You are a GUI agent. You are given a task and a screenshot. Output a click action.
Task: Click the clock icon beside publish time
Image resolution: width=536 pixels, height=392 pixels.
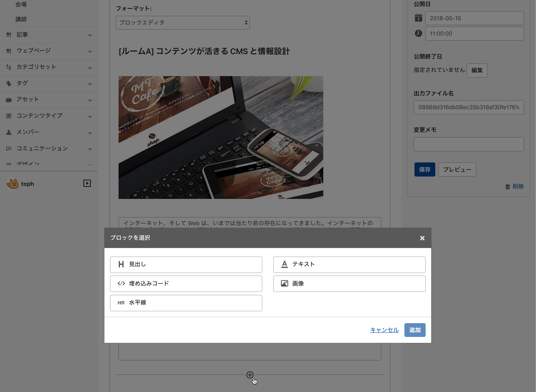coord(418,33)
